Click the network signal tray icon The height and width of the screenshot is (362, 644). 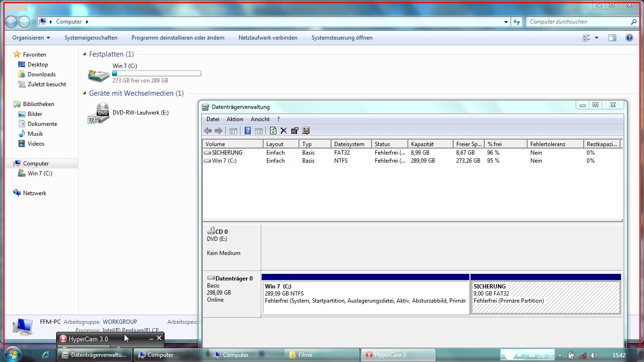(583, 355)
